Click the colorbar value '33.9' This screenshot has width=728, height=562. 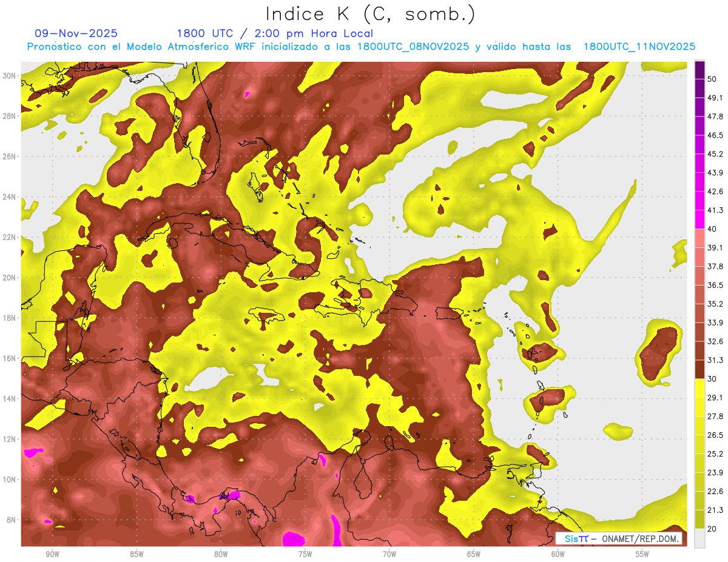(x=715, y=323)
